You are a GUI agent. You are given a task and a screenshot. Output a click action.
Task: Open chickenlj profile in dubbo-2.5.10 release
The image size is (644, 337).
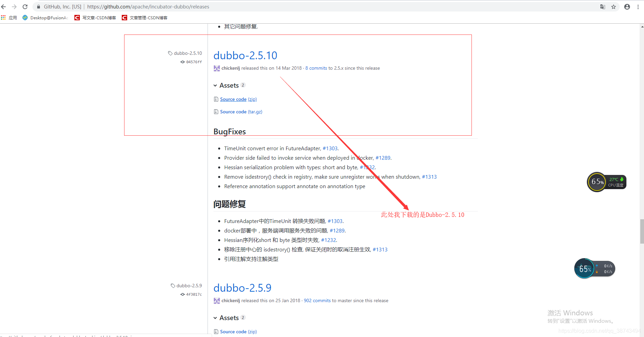[x=231, y=68]
